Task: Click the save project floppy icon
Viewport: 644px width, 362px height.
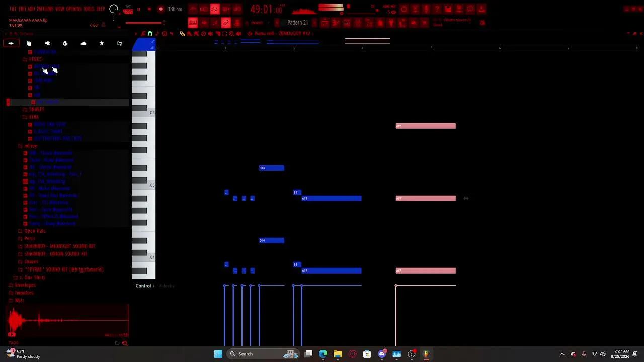Action: (448, 9)
